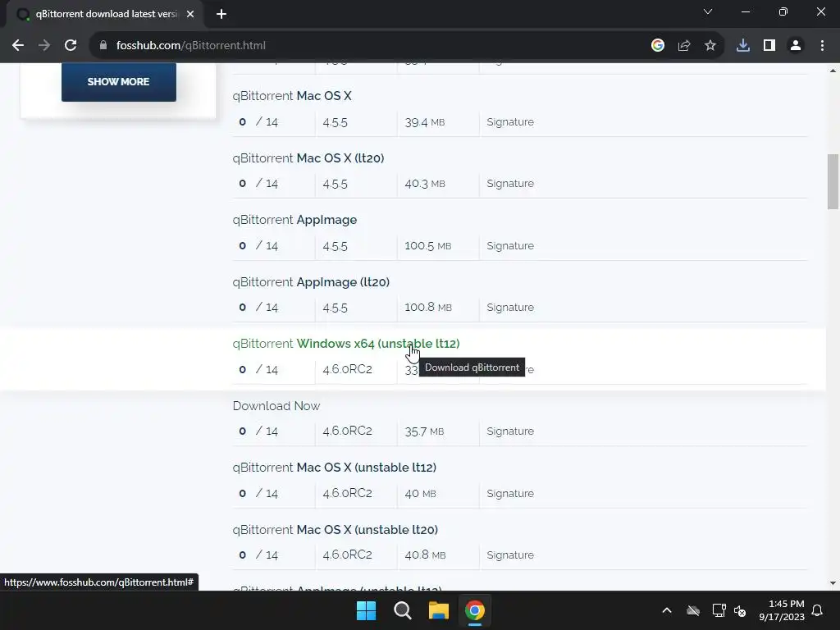
Task: Reload the fosshub page
Action: coord(71,46)
